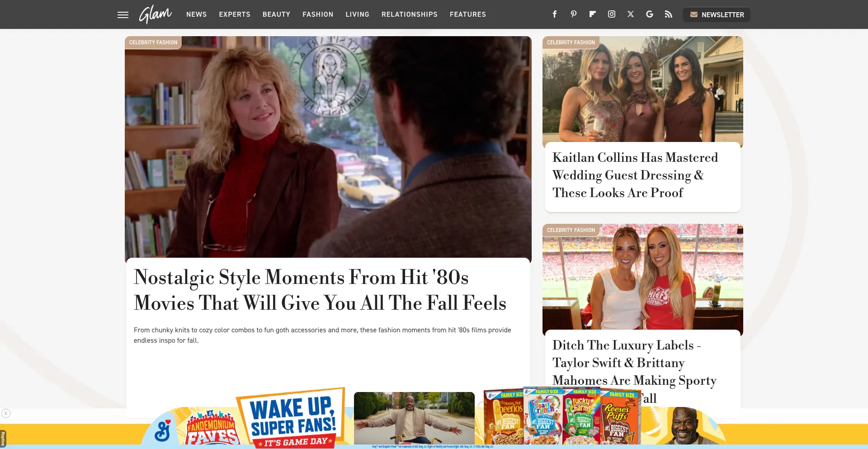
Task: Open Glam's Flipboard icon
Action: (592, 14)
